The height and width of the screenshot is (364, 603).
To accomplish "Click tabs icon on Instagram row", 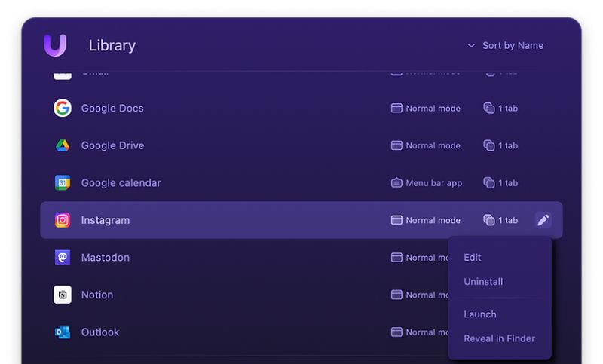I will 488,220.
